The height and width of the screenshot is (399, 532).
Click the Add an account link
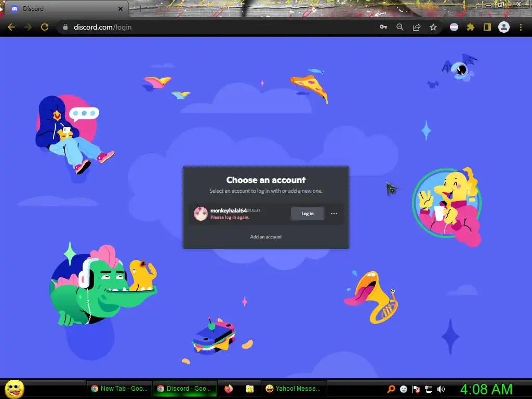tap(265, 237)
